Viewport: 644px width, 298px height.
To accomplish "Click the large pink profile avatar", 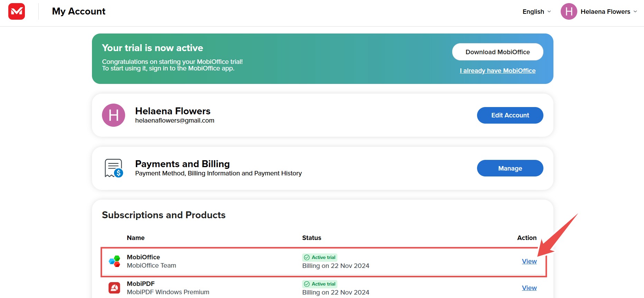I will click(113, 115).
